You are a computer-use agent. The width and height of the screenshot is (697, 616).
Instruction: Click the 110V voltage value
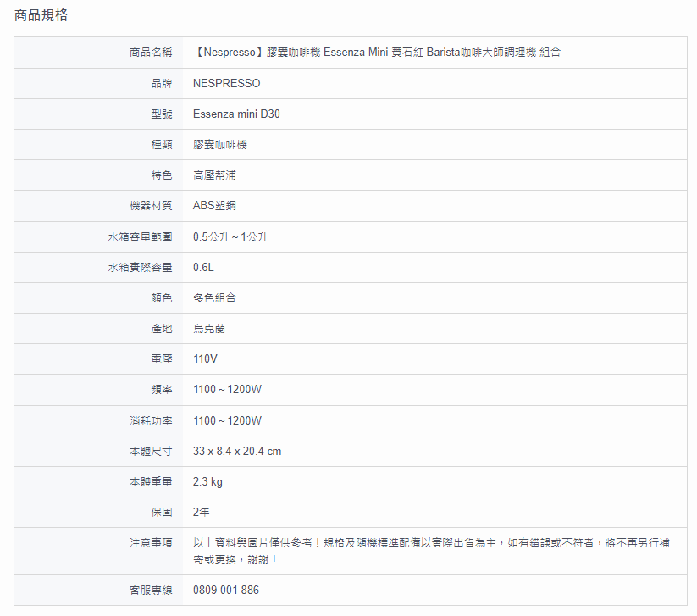(205, 359)
